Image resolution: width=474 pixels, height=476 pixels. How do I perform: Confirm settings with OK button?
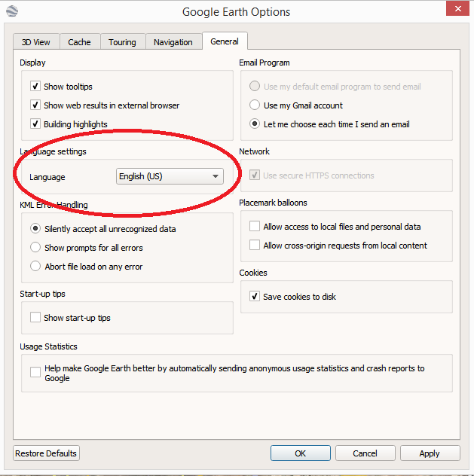coord(301,453)
